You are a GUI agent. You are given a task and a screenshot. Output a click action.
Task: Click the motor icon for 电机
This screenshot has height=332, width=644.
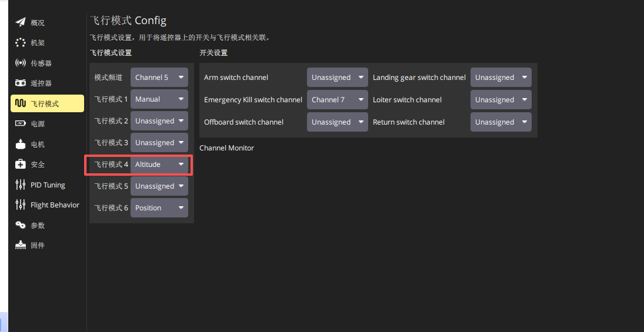click(x=21, y=144)
